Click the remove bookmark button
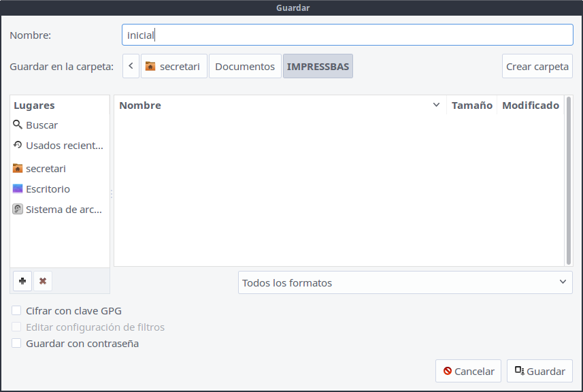This screenshot has height=392, width=583. coord(42,280)
